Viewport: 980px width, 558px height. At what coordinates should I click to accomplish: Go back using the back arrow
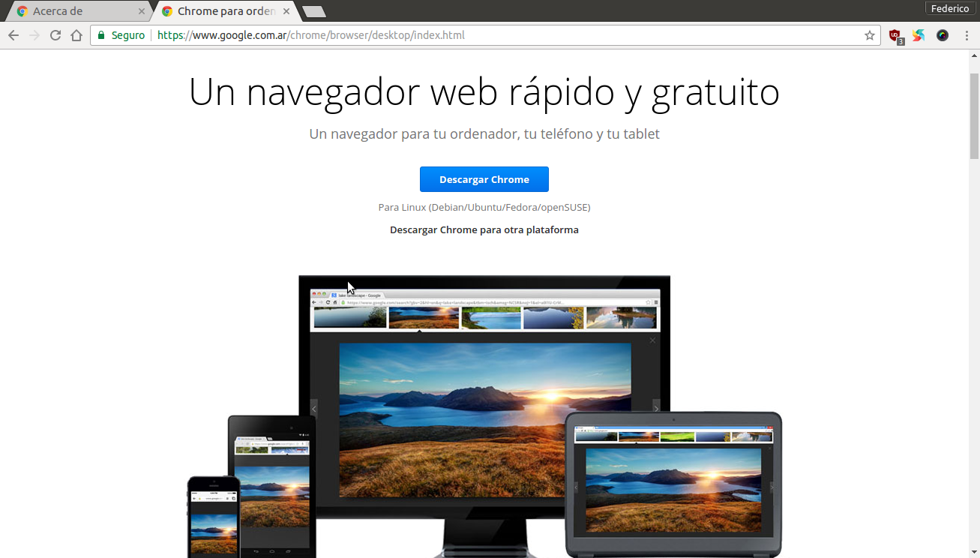[x=13, y=35]
